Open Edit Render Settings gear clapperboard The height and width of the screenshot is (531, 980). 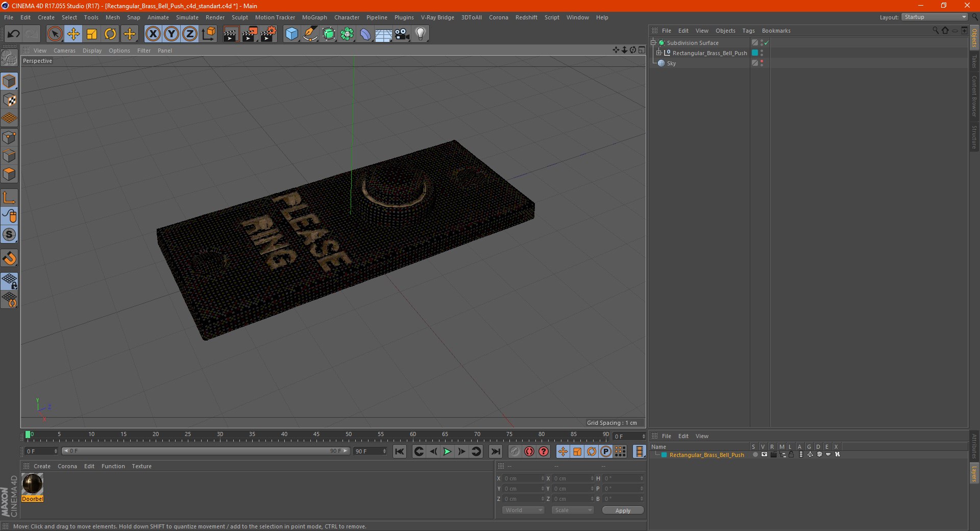(268, 34)
